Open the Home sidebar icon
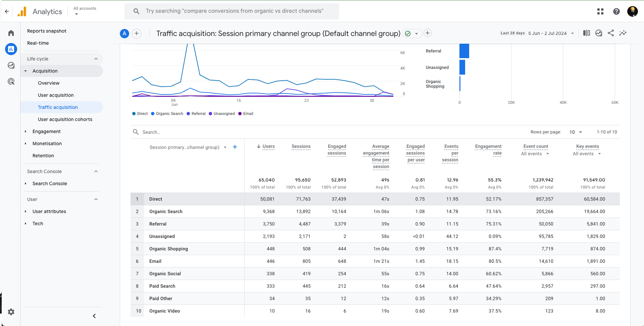 click(x=11, y=33)
